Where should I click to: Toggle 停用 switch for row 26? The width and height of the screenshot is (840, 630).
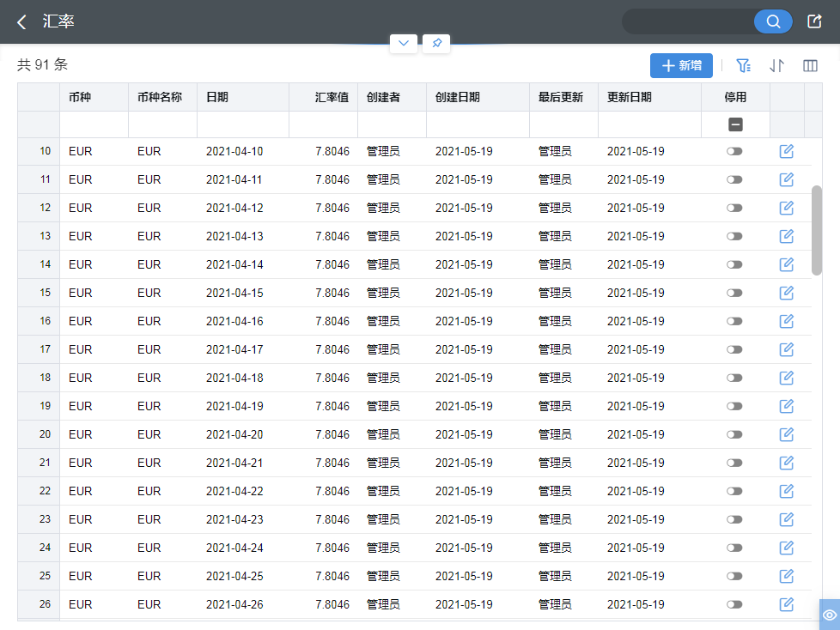734,604
